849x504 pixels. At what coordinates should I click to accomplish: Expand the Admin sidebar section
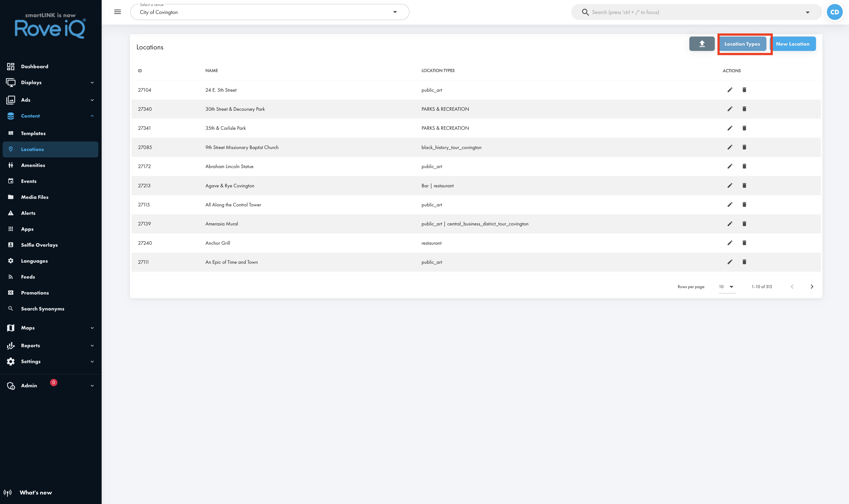point(50,386)
